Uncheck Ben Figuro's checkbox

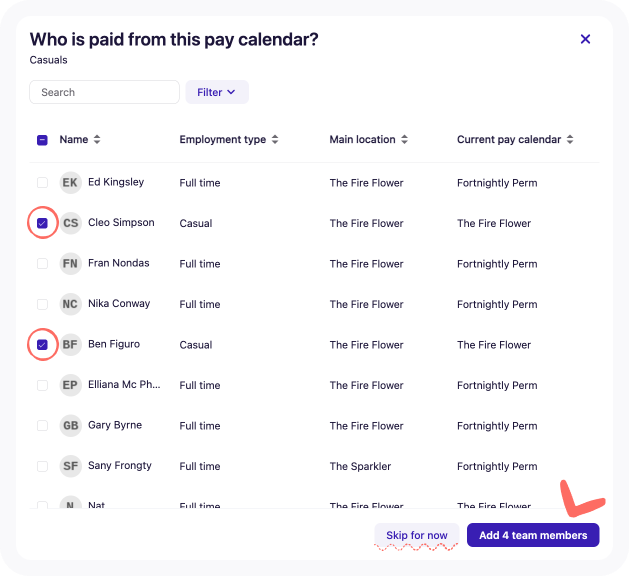[x=42, y=345]
